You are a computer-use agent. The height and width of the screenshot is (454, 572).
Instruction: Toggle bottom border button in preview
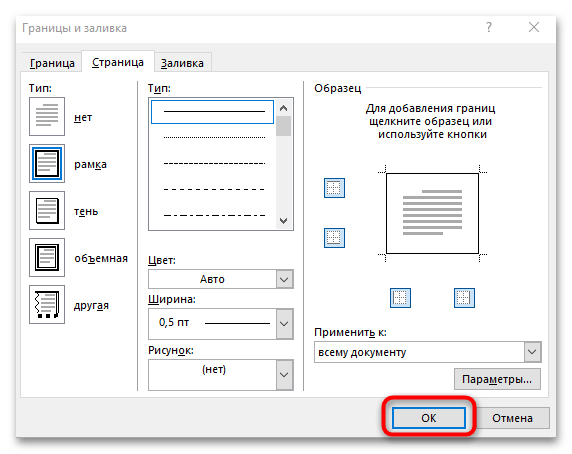(334, 238)
